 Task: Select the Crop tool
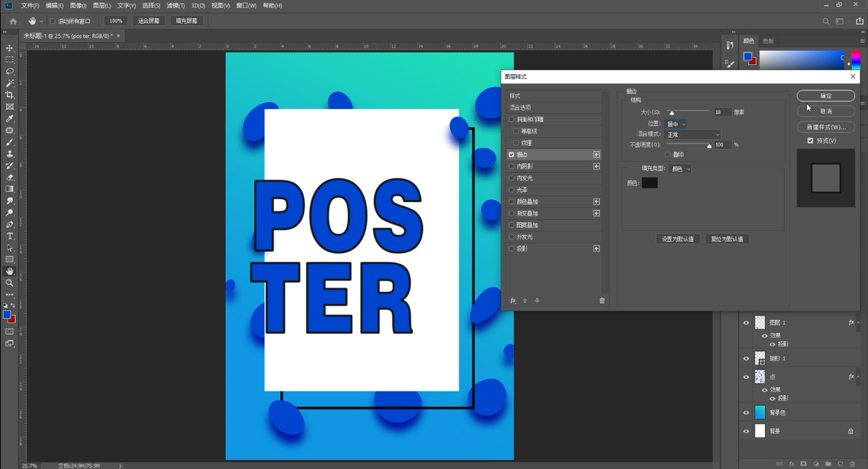click(x=10, y=95)
